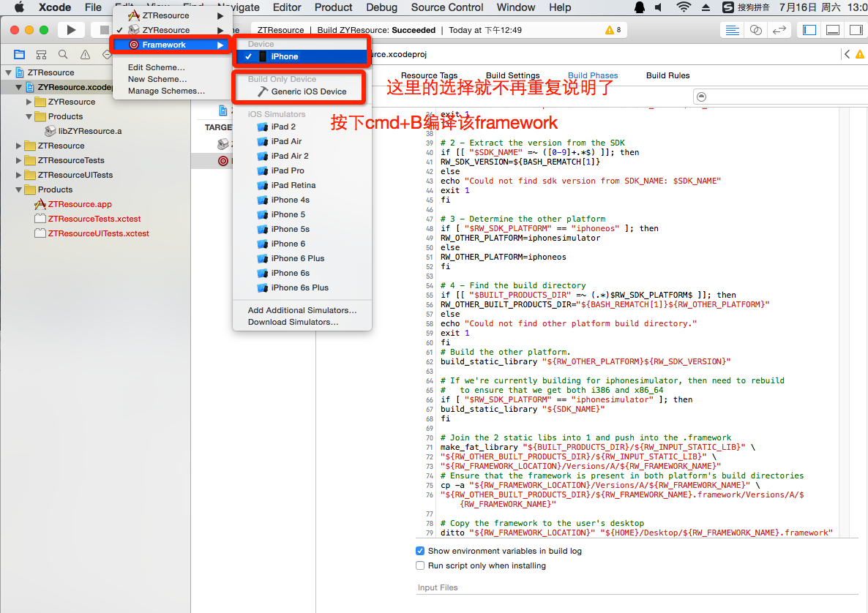Screen dimensions: 868x613
Task: Open the Apple menu
Action: pos(19,7)
